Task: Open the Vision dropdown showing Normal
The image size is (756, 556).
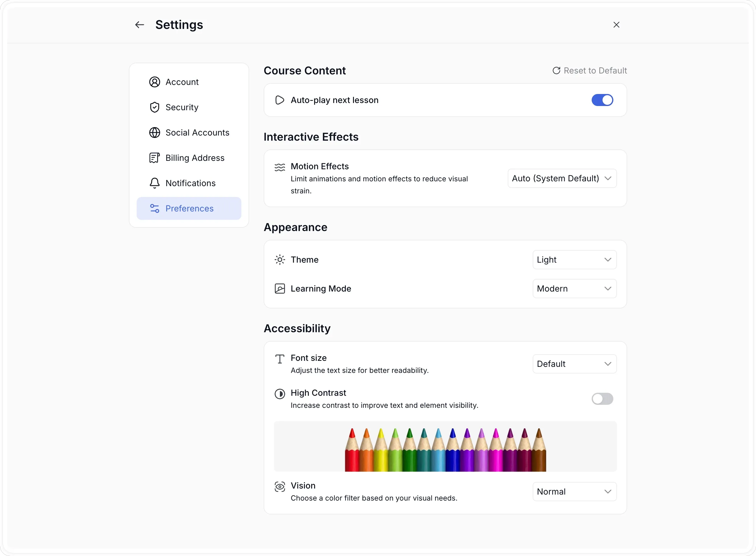Action: coord(575,491)
